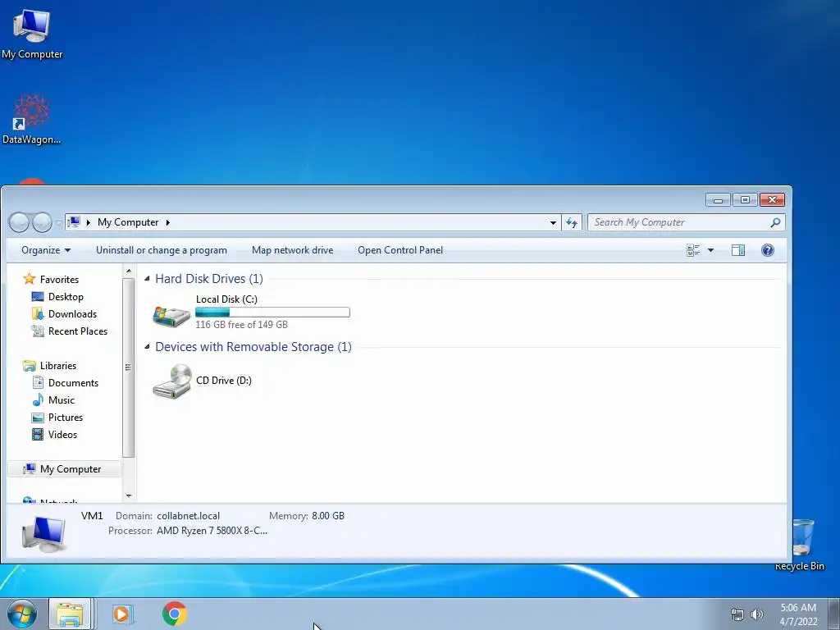Open the Recycle Bin on the desktop
Viewport: 840px width, 630px height.
(801, 545)
